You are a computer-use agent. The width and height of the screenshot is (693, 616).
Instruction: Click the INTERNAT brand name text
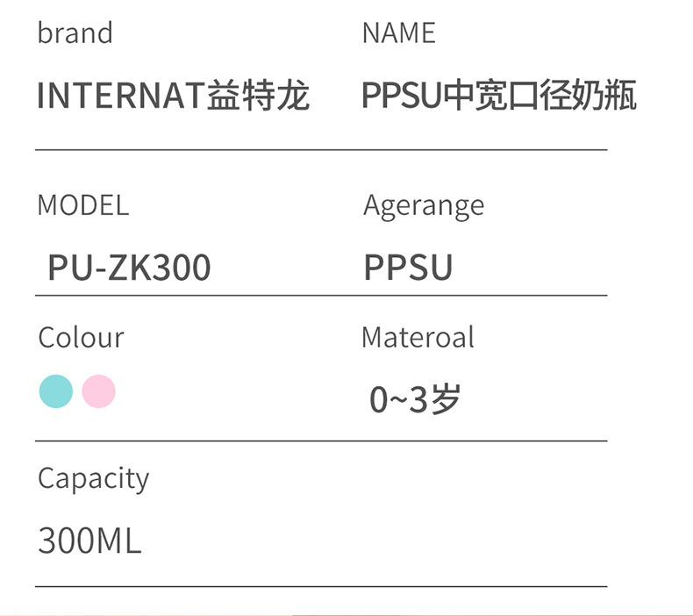(x=120, y=96)
